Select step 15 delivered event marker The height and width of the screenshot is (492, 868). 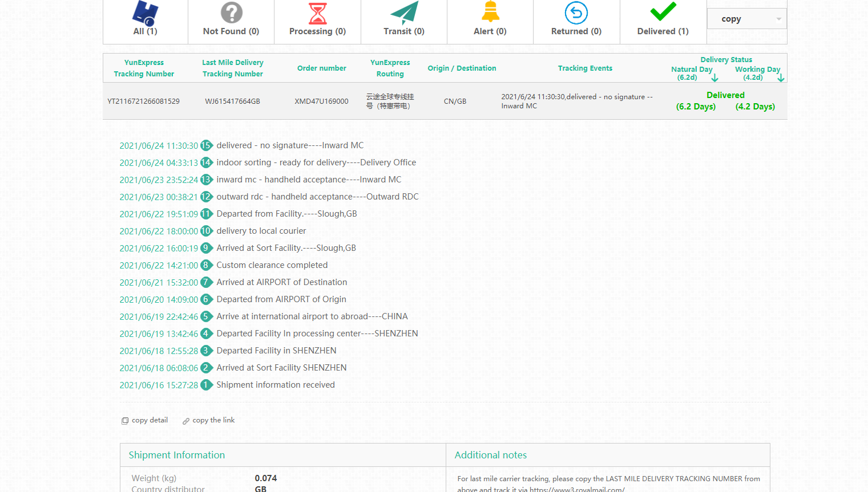tap(206, 146)
